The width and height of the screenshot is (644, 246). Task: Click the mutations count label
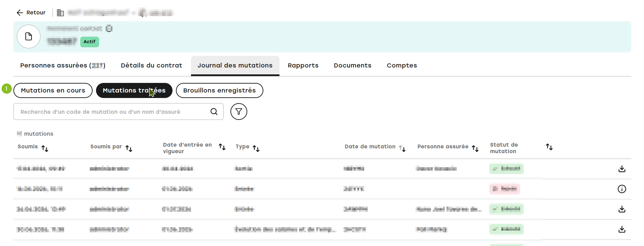pyautogui.click(x=35, y=134)
